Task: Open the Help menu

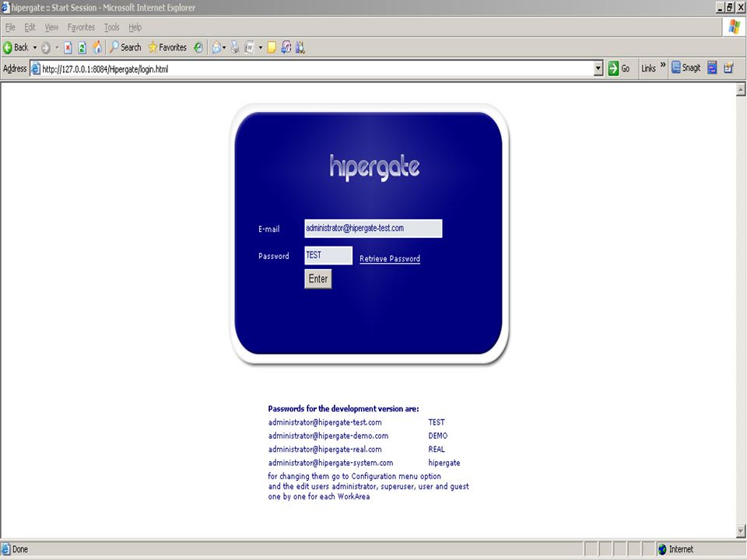Action: click(x=135, y=27)
